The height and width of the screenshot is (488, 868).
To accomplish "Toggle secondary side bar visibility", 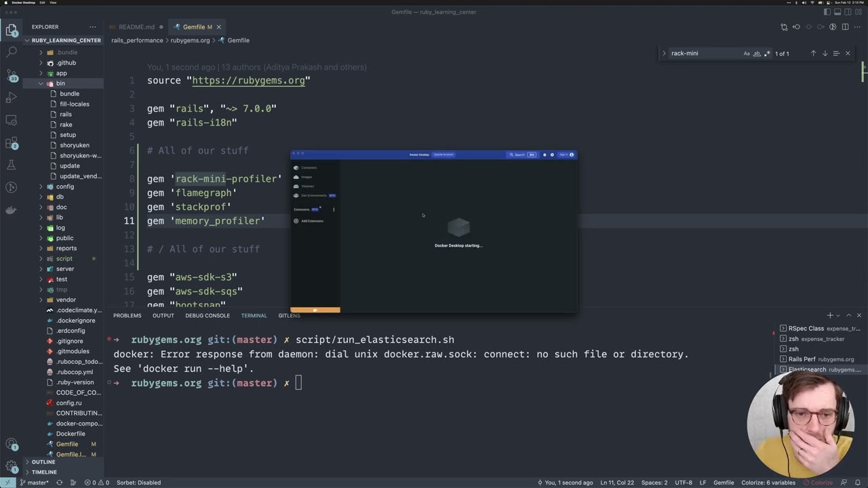I will coord(848,12).
